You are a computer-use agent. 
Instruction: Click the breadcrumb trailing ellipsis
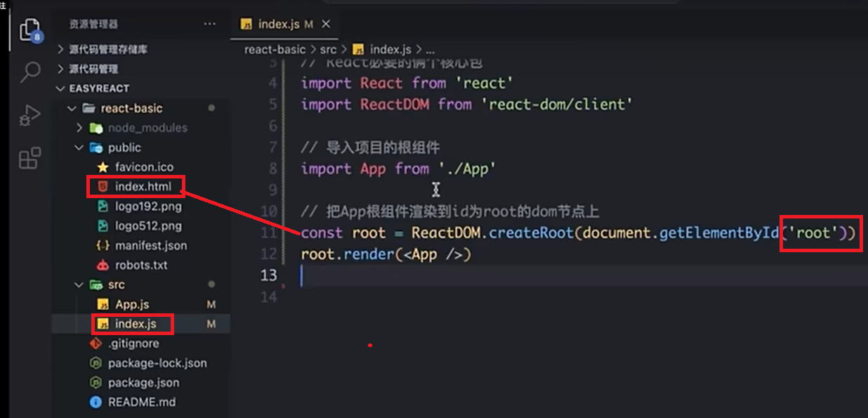pos(430,50)
